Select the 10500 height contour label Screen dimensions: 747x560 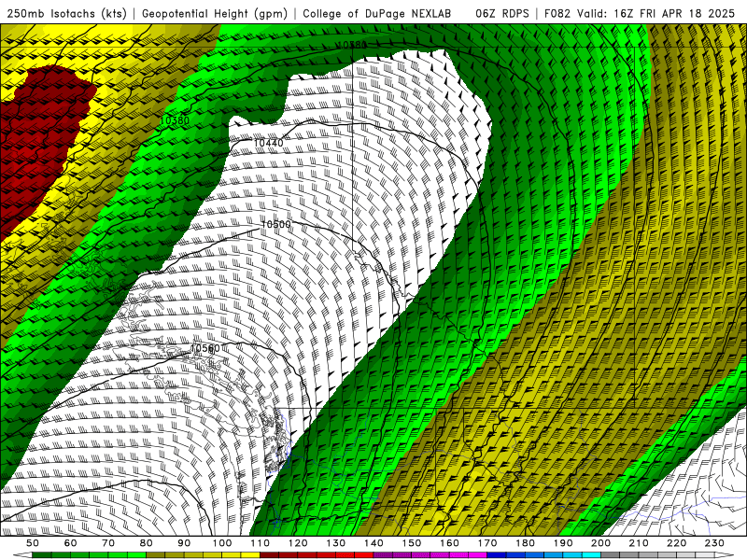coord(275,224)
